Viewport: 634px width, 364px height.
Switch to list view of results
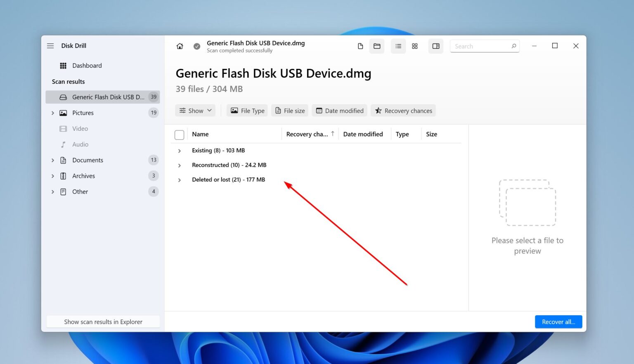tap(398, 46)
